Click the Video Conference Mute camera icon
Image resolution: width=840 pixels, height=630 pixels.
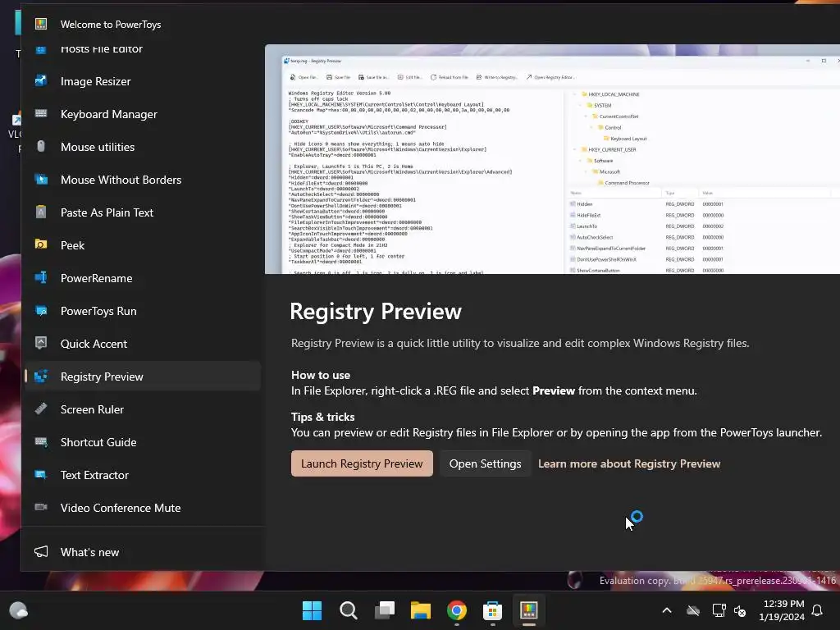[x=41, y=507]
